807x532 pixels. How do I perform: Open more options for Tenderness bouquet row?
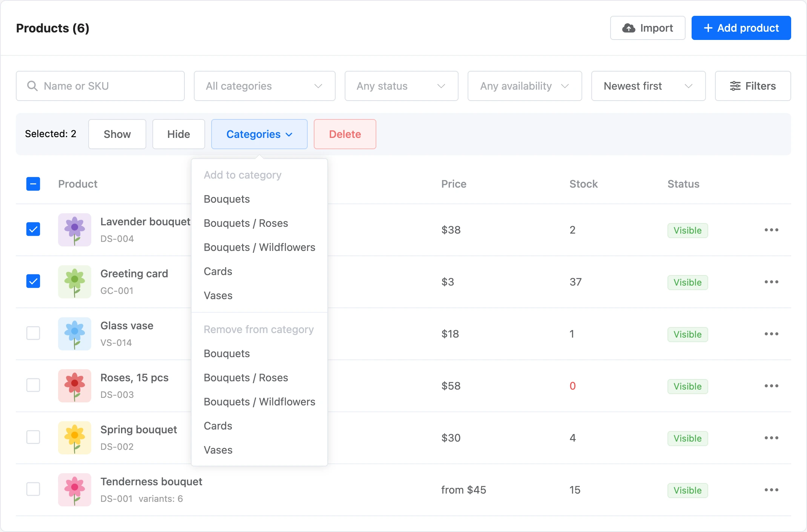click(771, 490)
